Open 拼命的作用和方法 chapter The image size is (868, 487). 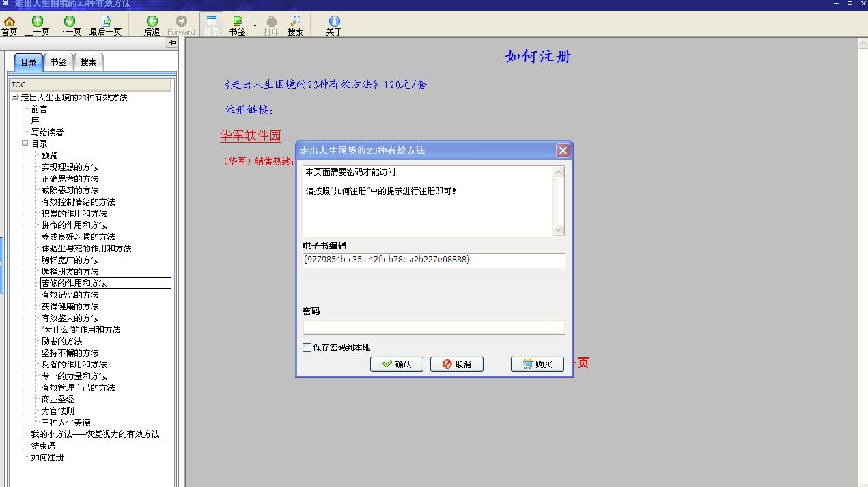click(x=74, y=225)
